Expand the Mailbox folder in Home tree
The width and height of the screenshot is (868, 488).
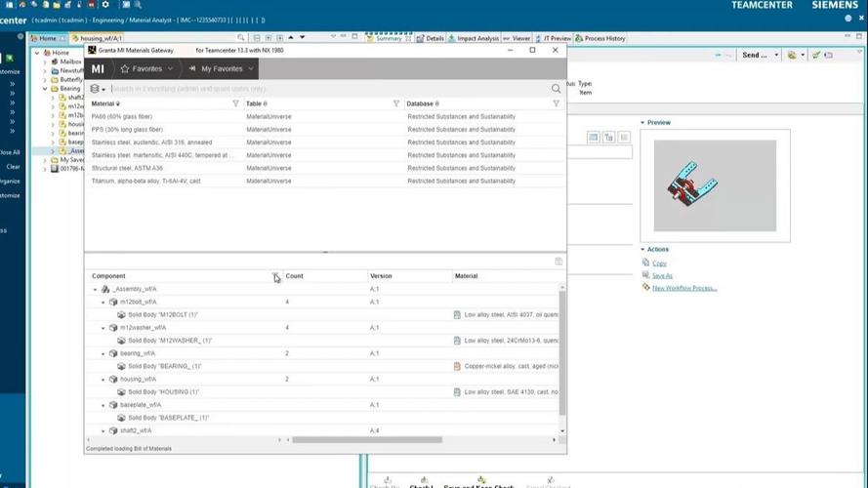[x=45, y=61]
